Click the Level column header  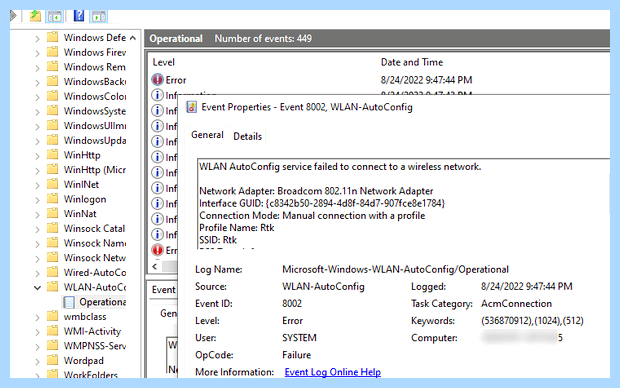tap(164, 62)
